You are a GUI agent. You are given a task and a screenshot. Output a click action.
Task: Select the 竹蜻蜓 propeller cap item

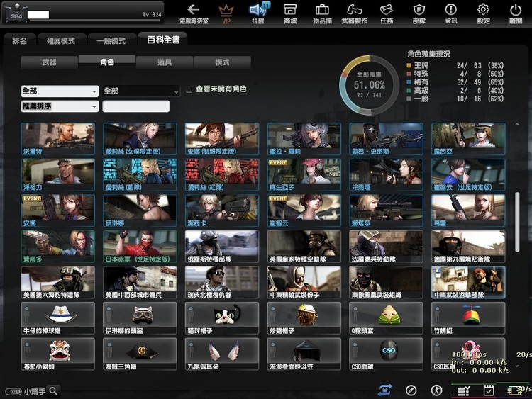coord(468,318)
